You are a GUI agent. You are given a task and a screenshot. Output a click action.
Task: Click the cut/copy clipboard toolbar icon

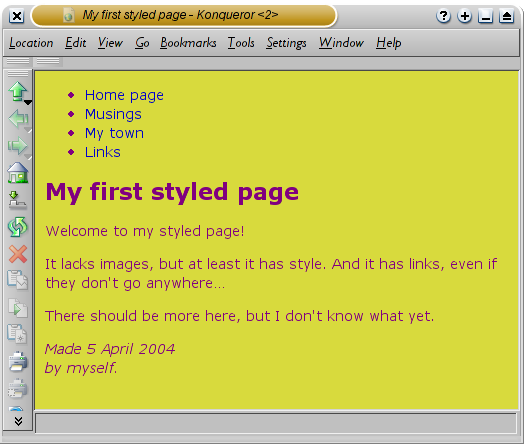[17, 280]
